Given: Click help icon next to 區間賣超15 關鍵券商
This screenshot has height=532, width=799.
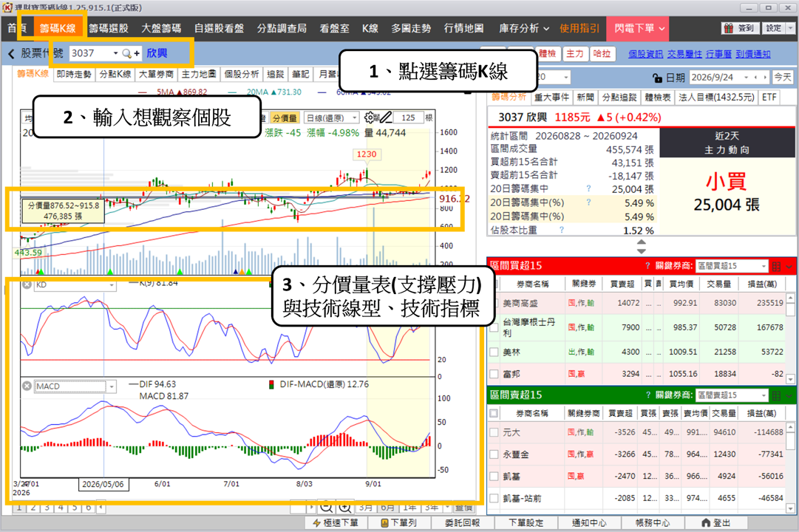Looking at the screenshot, I should pos(647,395).
